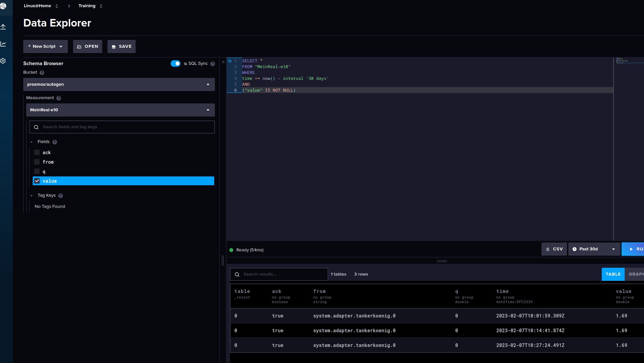Click the SAVE script button

(x=122, y=46)
